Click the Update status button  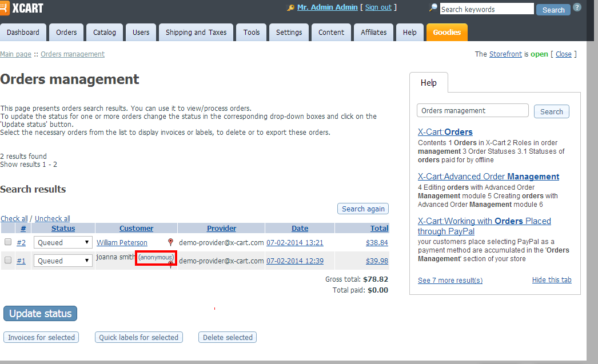pyautogui.click(x=41, y=313)
